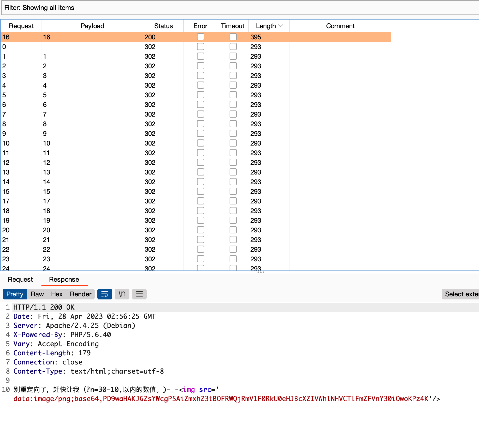This screenshot has height=448, width=479.
Task: Click the Filter: Showing all items bar
Action: click(x=240, y=8)
